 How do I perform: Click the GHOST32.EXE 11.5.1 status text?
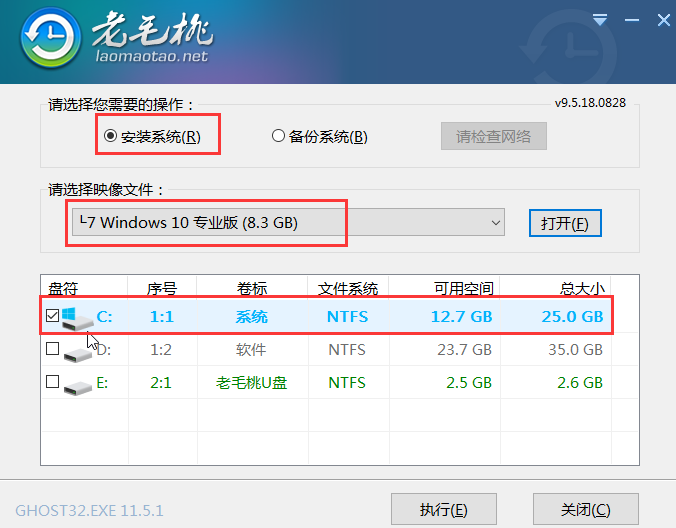89,511
